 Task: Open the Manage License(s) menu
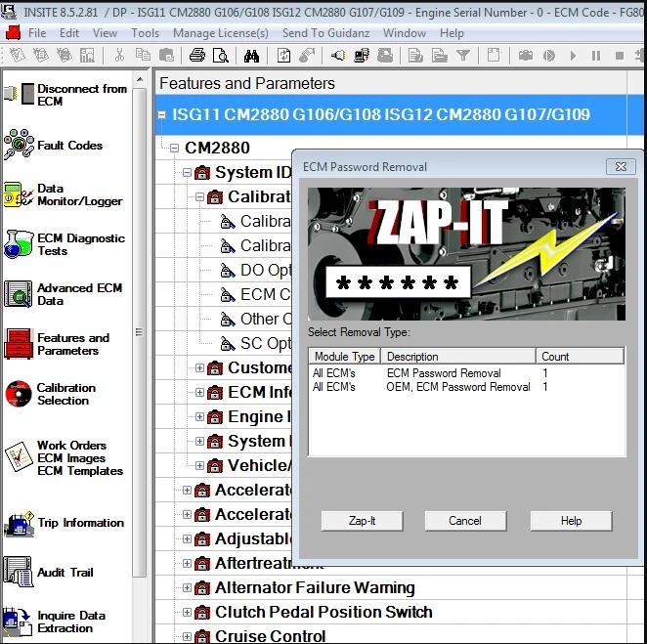(221, 33)
